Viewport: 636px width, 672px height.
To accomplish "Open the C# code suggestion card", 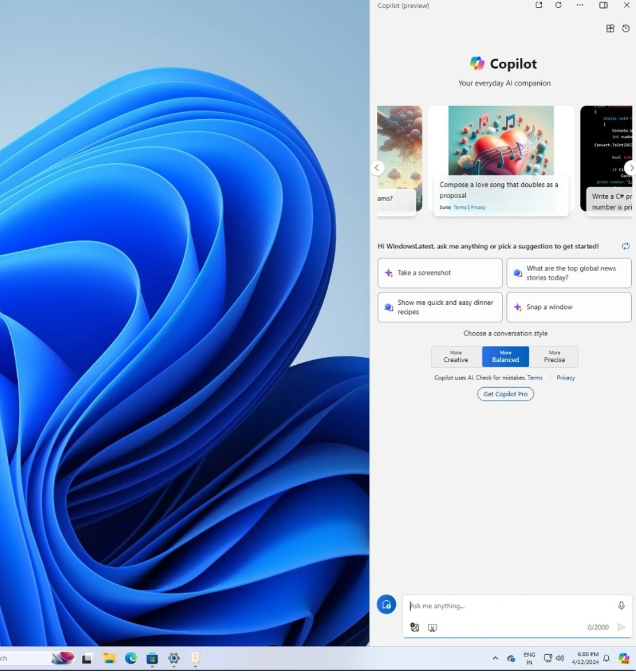I will (x=606, y=160).
